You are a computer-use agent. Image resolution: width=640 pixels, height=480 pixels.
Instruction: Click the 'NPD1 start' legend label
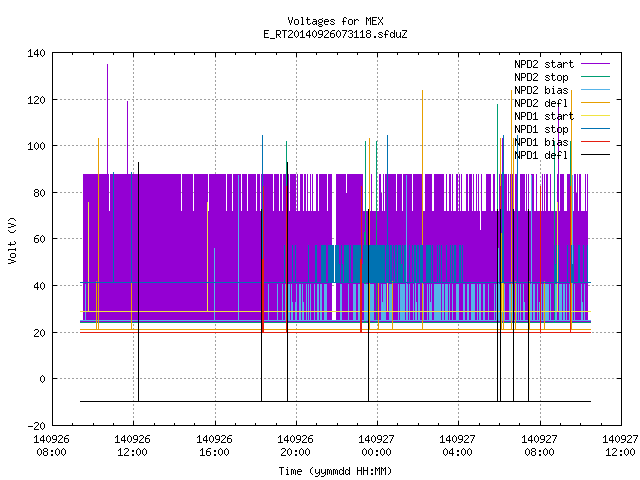tap(544, 116)
